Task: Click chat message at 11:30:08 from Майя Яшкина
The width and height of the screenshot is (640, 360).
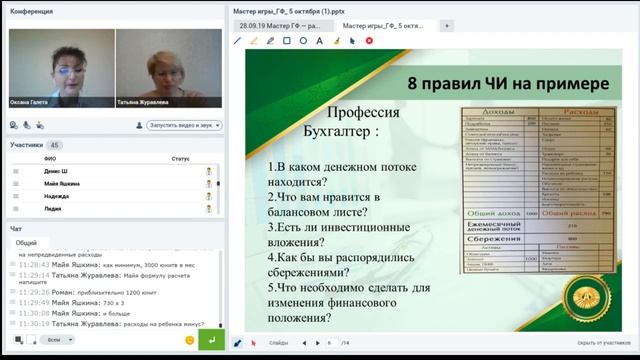Action: pos(74,313)
